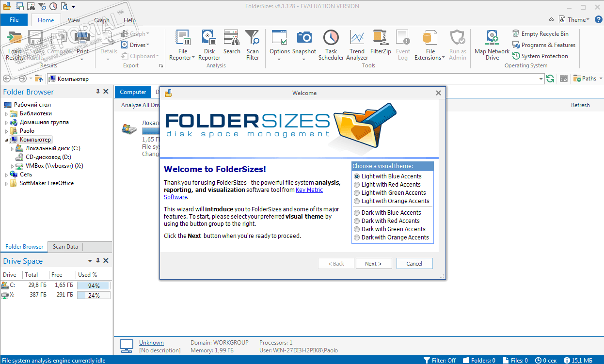Viewport: 604px width, 364px height.
Task: Click the Компьютер address input field
Action: point(296,79)
